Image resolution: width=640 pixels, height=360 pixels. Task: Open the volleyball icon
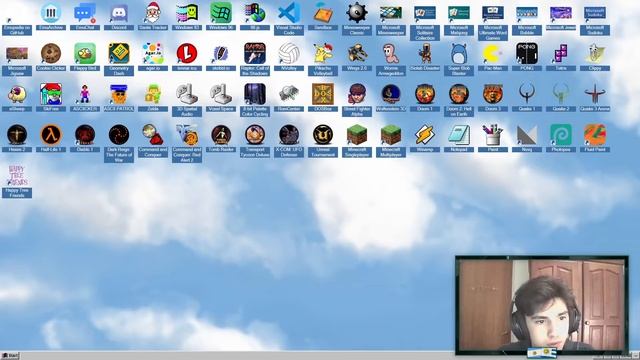click(x=289, y=53)
